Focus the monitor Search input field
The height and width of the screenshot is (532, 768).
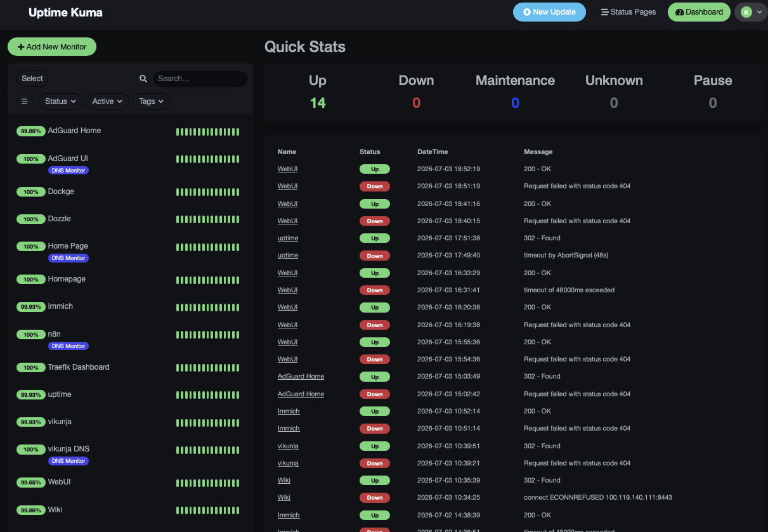click(200, 79)
